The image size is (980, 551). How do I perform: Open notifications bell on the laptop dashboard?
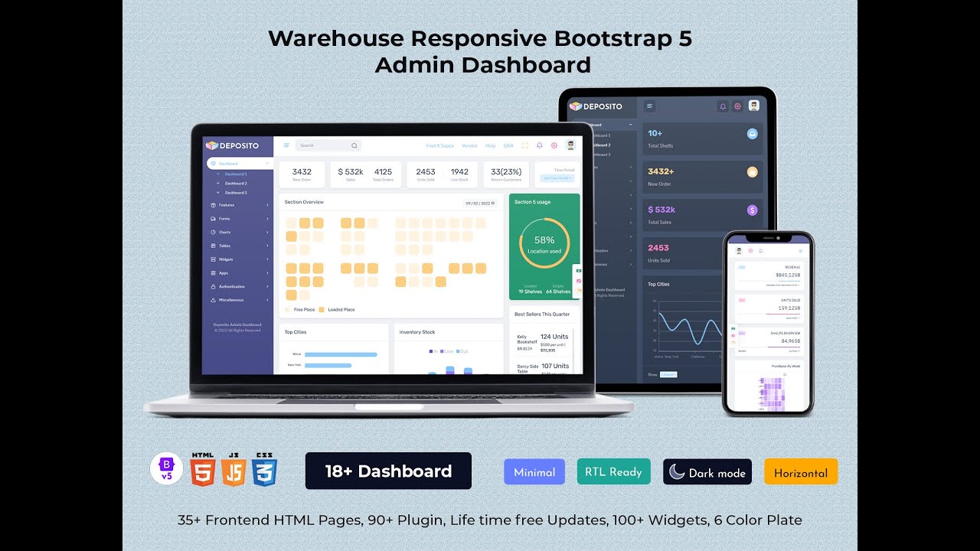click(x=539, y=145)
